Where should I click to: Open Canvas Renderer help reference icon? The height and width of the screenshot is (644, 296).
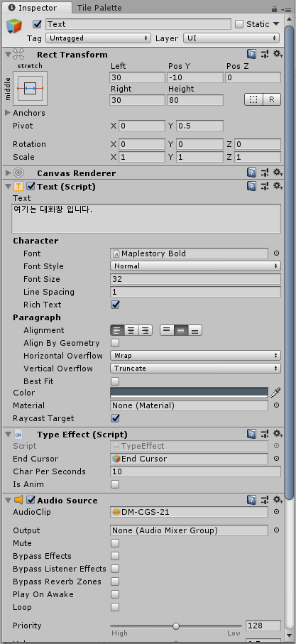pos(252,173)
